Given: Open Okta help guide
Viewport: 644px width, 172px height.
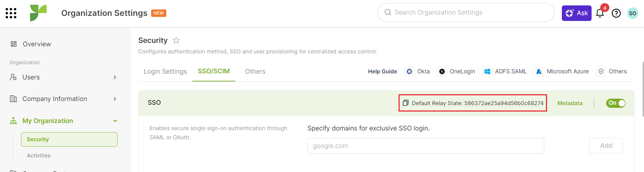Looking at the screenshot, I should (x=418, y=72).
